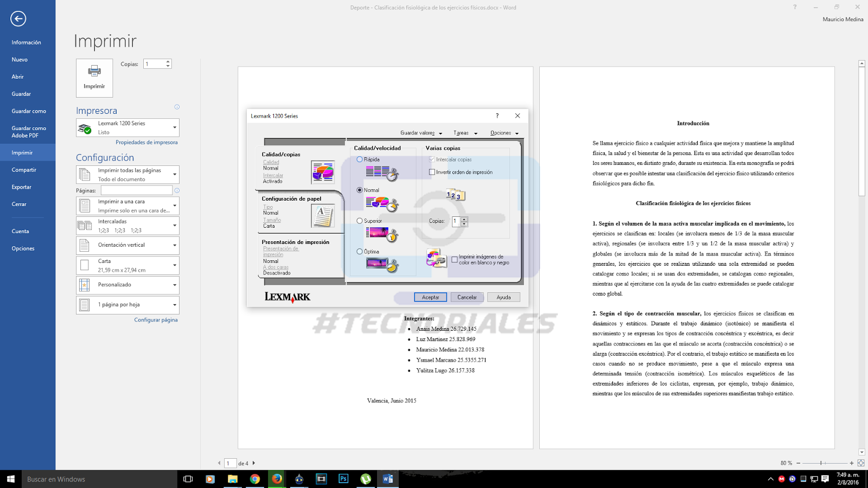The height and width of the screenshot is (488, 868).
Task: Open the Guardar valores dropdown
Action: coord(422,133)
